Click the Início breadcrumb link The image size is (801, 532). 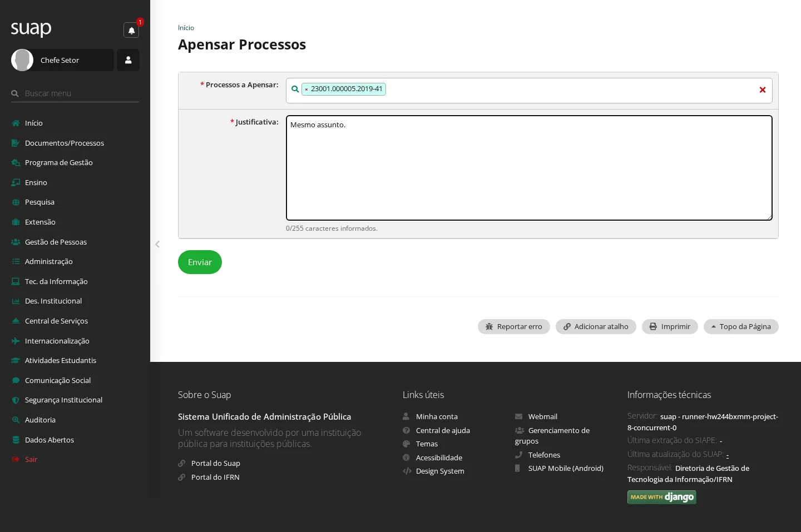coord(186,28)
